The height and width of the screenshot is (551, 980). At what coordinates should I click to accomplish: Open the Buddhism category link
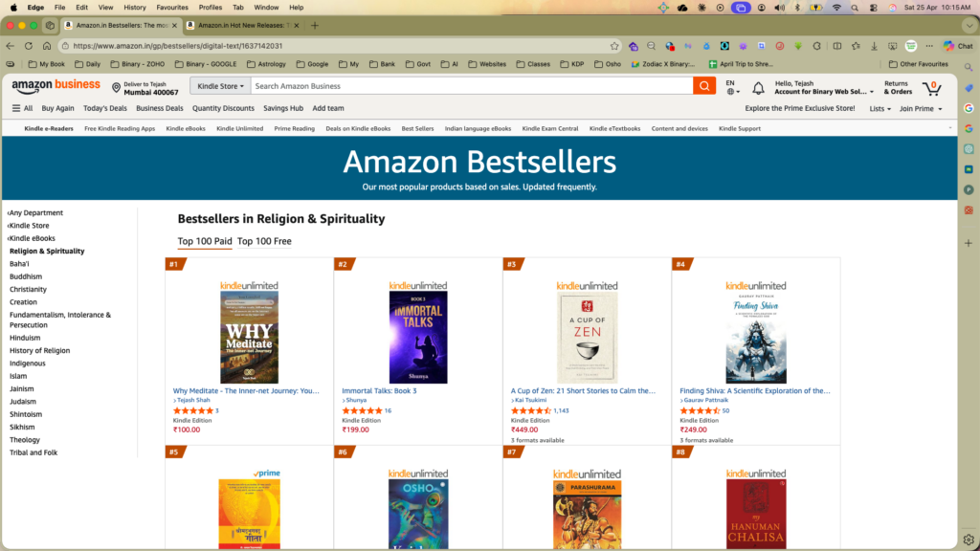coord(26,276)
